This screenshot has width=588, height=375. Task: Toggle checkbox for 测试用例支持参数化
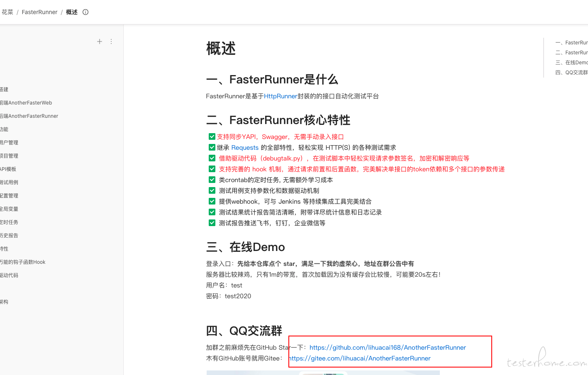[x=212, y=190]
